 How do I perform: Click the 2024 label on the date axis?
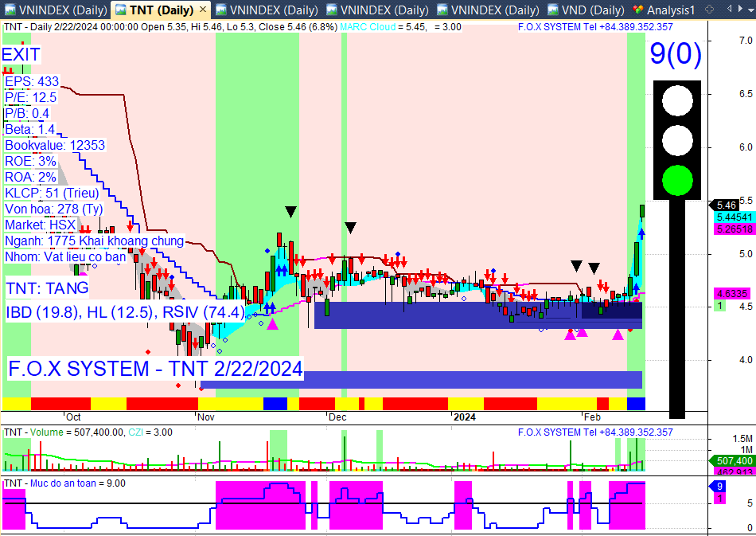coord(465,417)
